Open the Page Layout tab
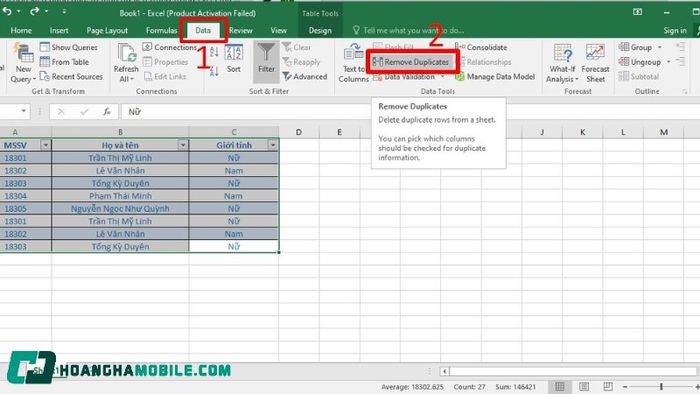The width and height of the screenshot is (700, 394). [107, 30]
